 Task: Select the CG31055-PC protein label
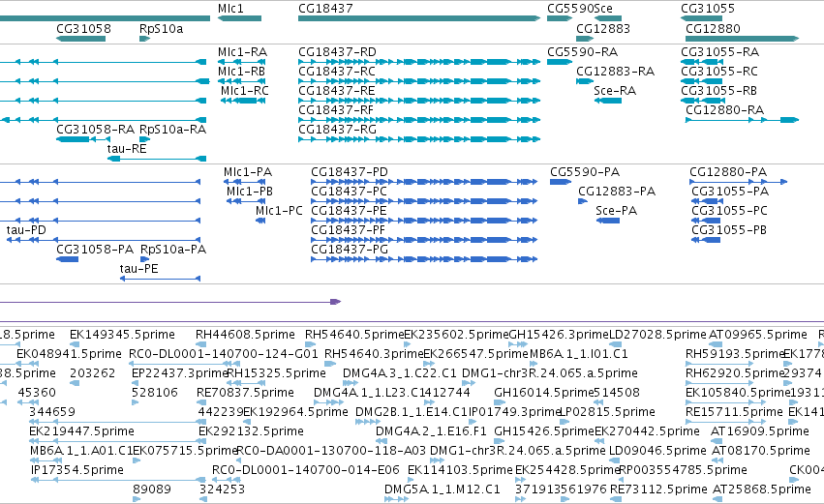[729, 211]
